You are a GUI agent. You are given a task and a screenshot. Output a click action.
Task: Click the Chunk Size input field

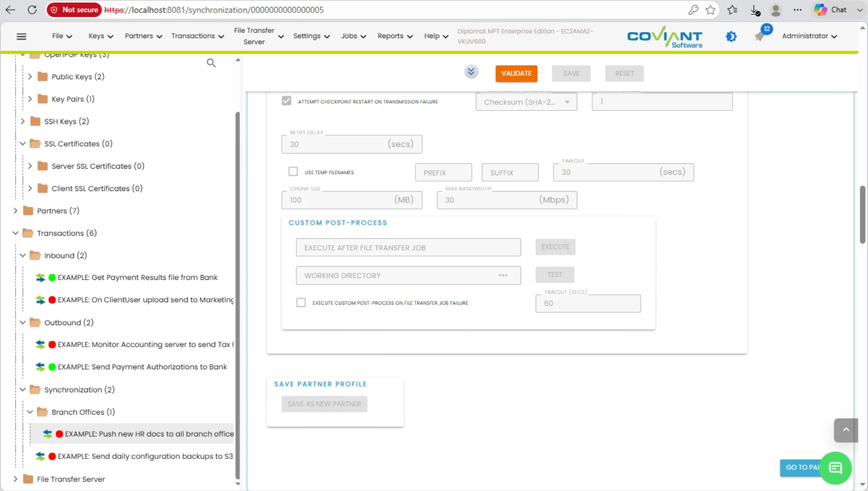click(x=352, y=200)
